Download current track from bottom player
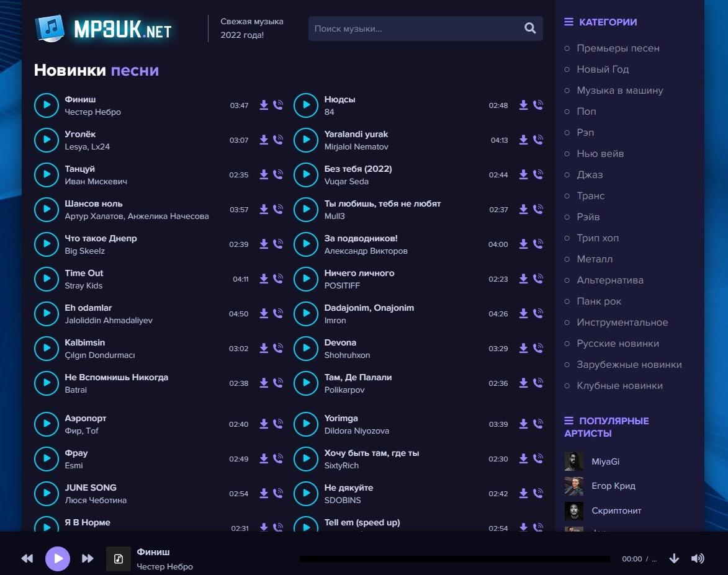 click(x=674, y=559)
